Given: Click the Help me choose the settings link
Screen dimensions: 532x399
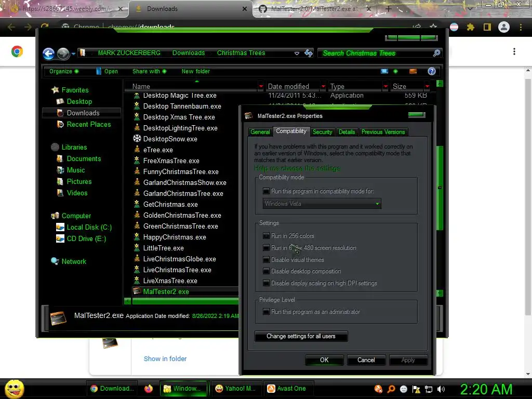Looking at the screenshot, I should (297, 168).
